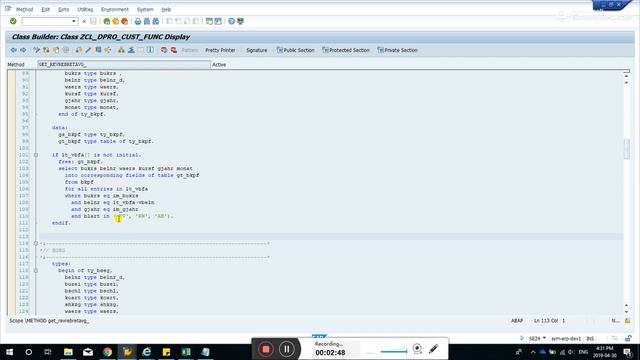Click the information 'i' toolbar icon
The image size is (640, 360).
[150, 50]
